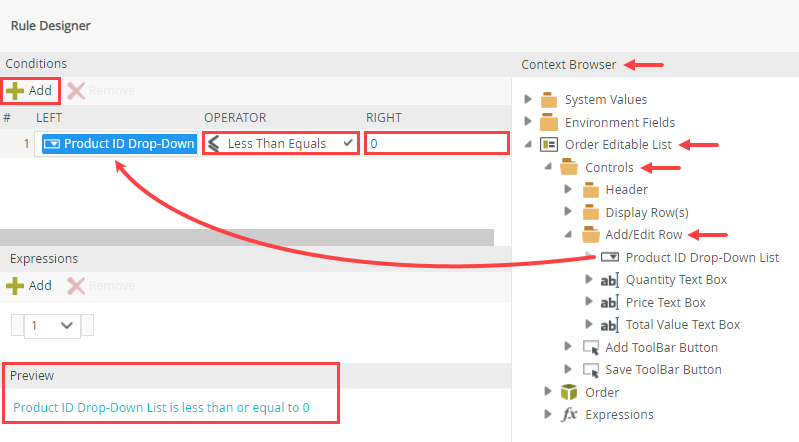Click the Add button under Conditions
The image size is (799, 442).
tap(30, 91)
